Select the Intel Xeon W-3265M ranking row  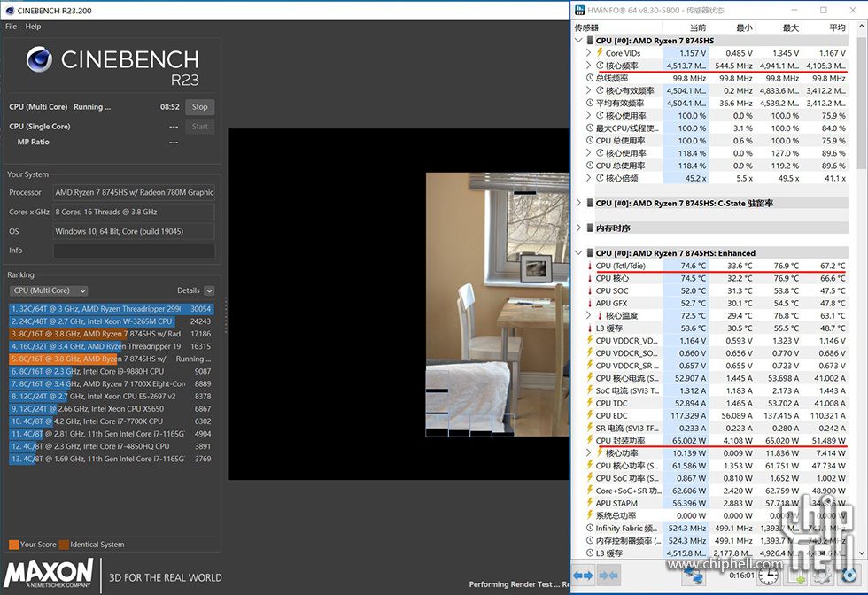(x=112, y=321)
